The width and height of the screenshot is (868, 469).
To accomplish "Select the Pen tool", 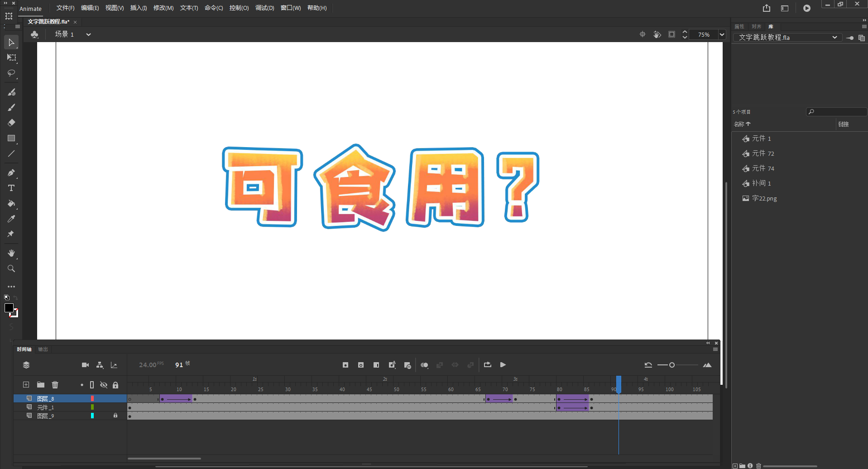I will (x=11, y=172).
